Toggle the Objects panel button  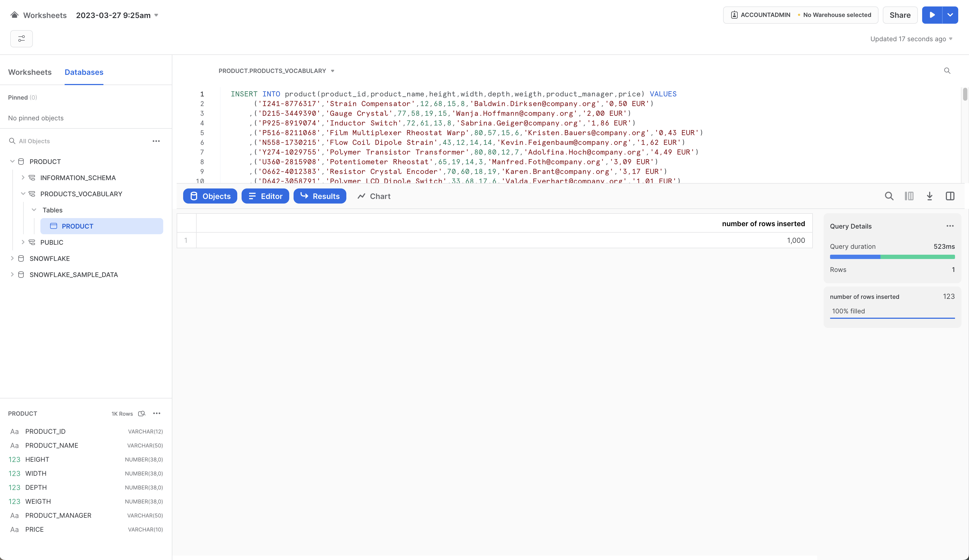[210, 196]
